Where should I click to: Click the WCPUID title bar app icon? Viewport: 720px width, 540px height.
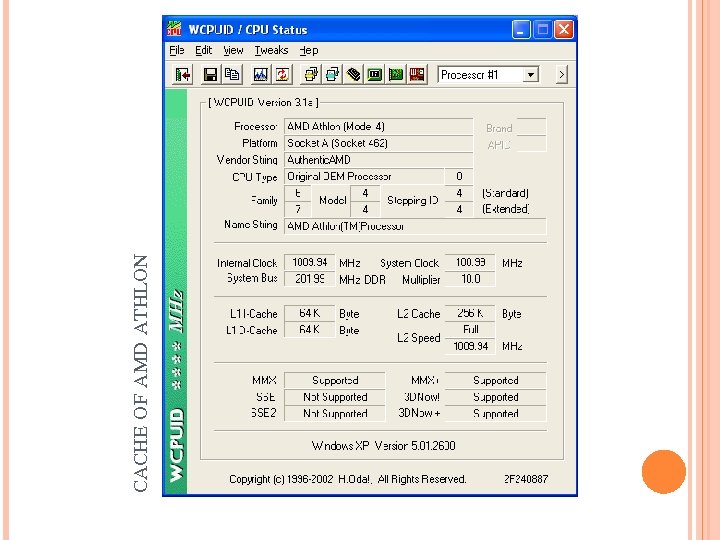[x=174, y=29]
